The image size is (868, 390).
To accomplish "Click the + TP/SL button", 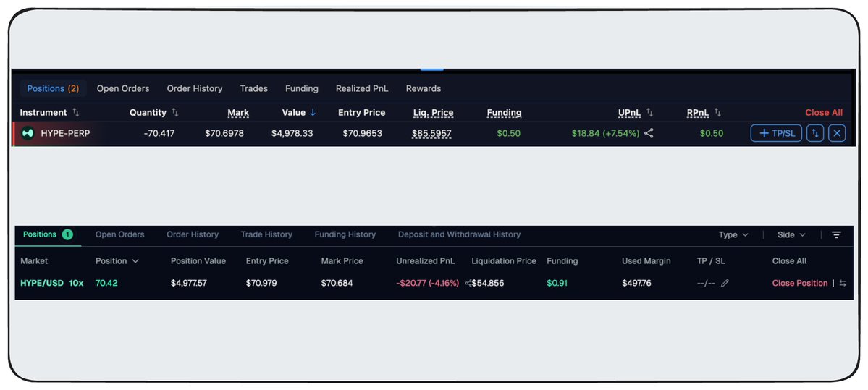I will (x=776, y=133).
